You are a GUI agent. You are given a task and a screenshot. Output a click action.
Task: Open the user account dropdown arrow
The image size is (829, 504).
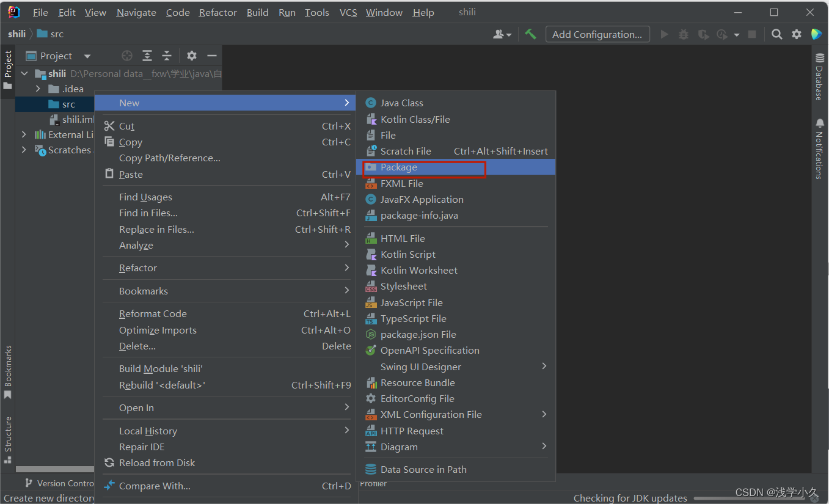(508, 35)
